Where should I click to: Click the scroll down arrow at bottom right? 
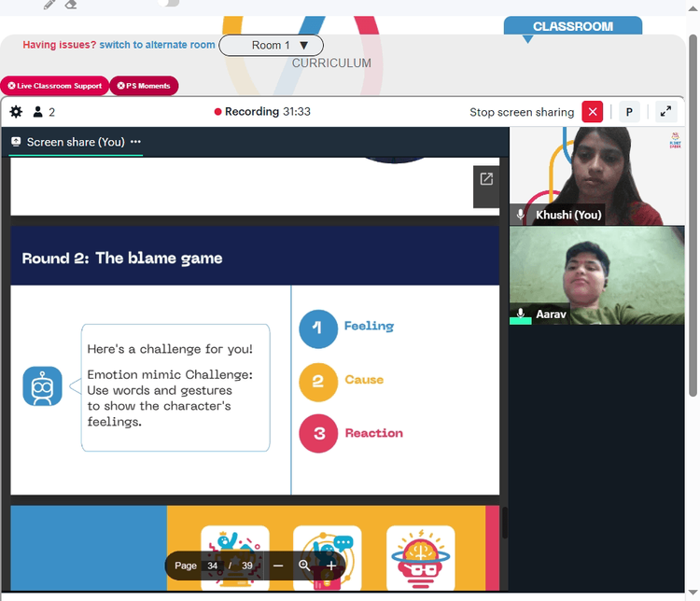(693, 593)
